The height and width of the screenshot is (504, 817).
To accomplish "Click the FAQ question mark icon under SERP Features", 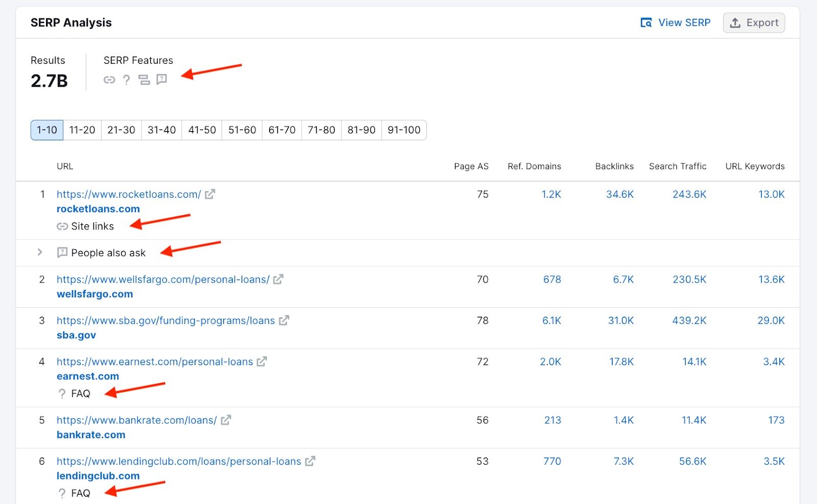I will (127, 80).
